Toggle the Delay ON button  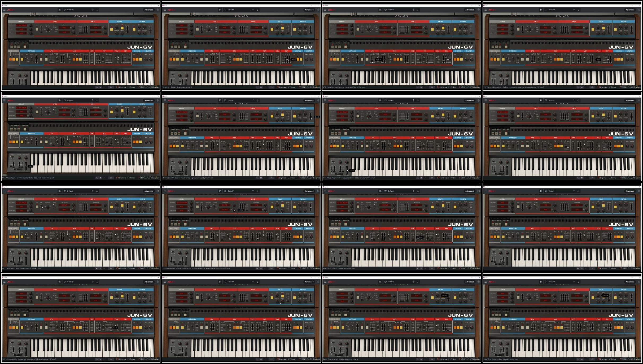(x=111, y=29)
